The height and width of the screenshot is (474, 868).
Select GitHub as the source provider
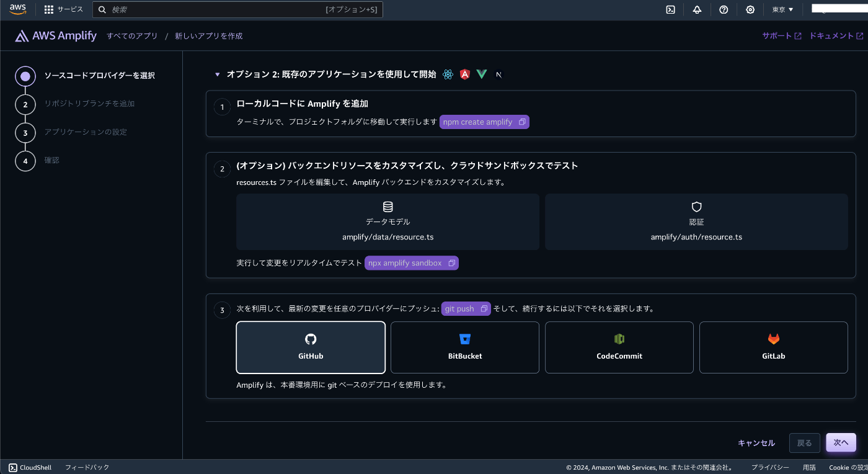pyautogui.click(x=311, y=347)
